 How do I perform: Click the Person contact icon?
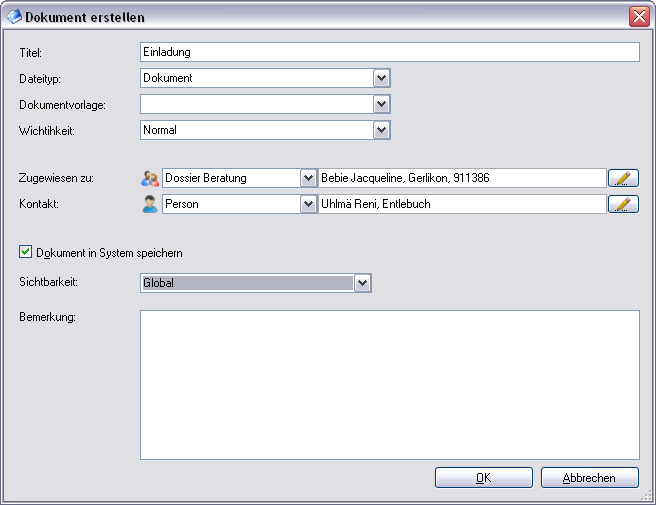(150, 204)
